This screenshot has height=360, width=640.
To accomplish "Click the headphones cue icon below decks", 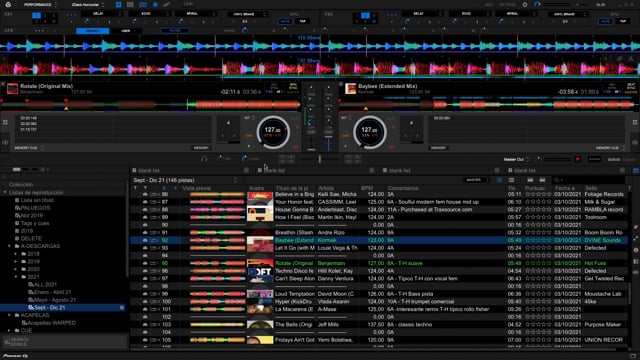I will coord(204,159).
